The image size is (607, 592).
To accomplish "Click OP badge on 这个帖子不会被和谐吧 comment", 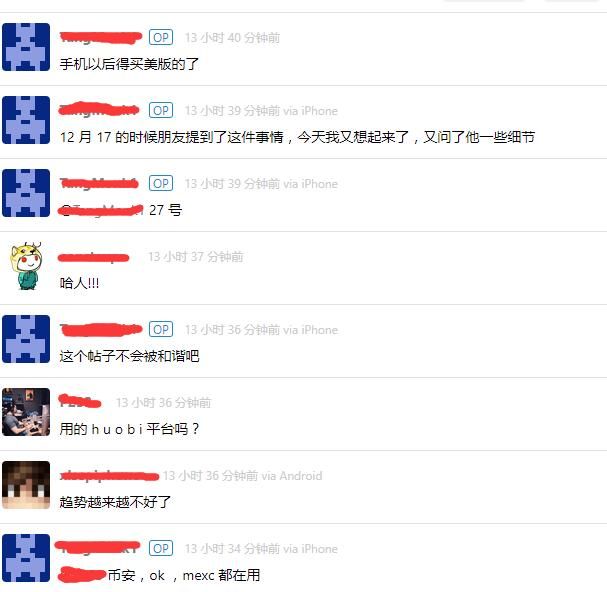I will [161, 329].
